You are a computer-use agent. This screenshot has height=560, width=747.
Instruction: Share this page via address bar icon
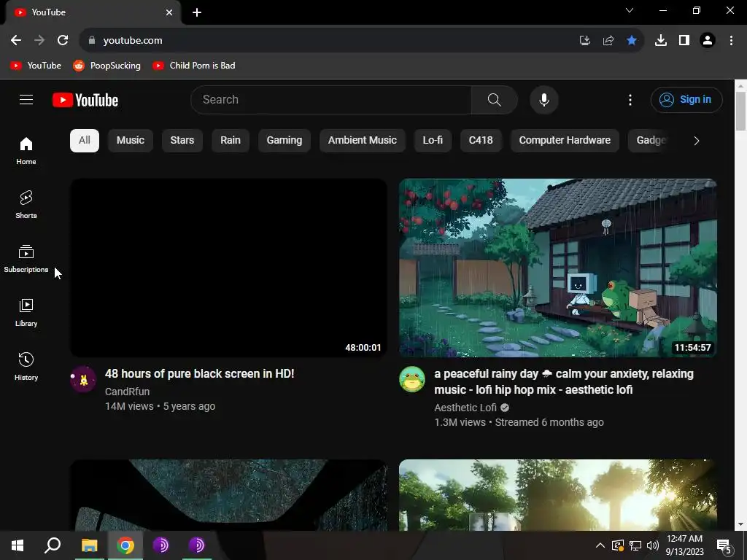(608, 41)
